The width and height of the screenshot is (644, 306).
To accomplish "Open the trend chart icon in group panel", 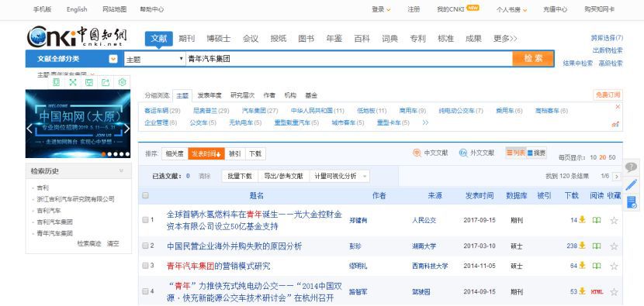I will click(615, 124).
